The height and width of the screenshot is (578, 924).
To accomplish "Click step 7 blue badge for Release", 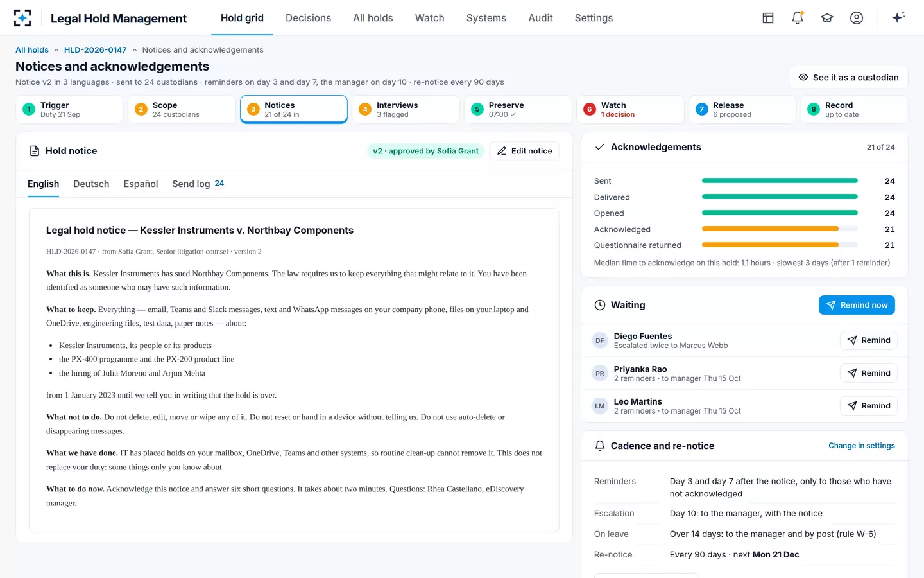I will click(x=702, y=109).
